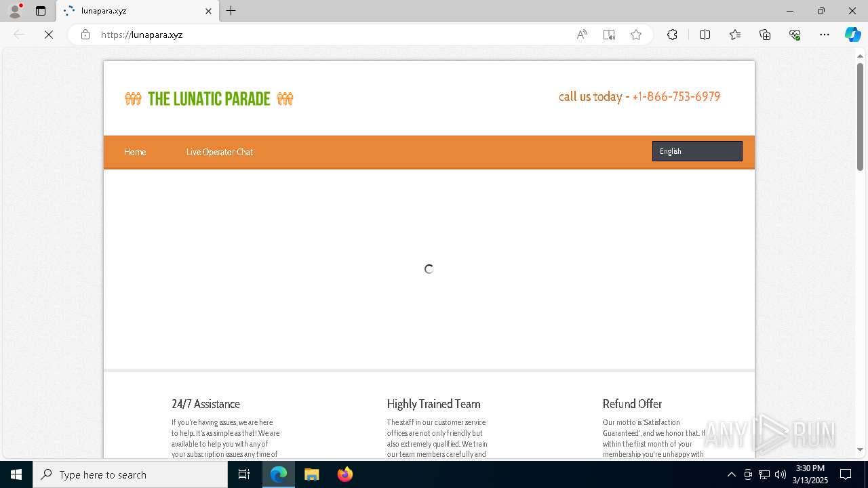Viewport: 868px width, 488px height.
Task: Open the Windows Start menu
Action: coord(16,474)
